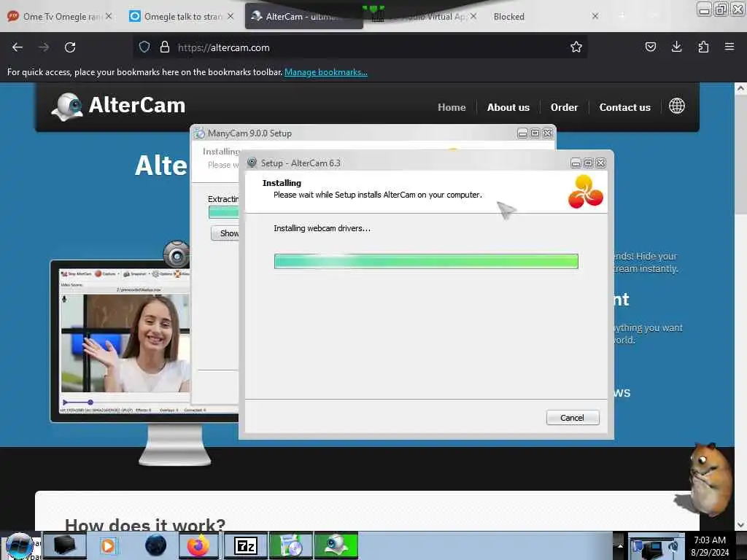Click the padlock site security icon
Screen dimensions: 747x560
coord(165,47)
